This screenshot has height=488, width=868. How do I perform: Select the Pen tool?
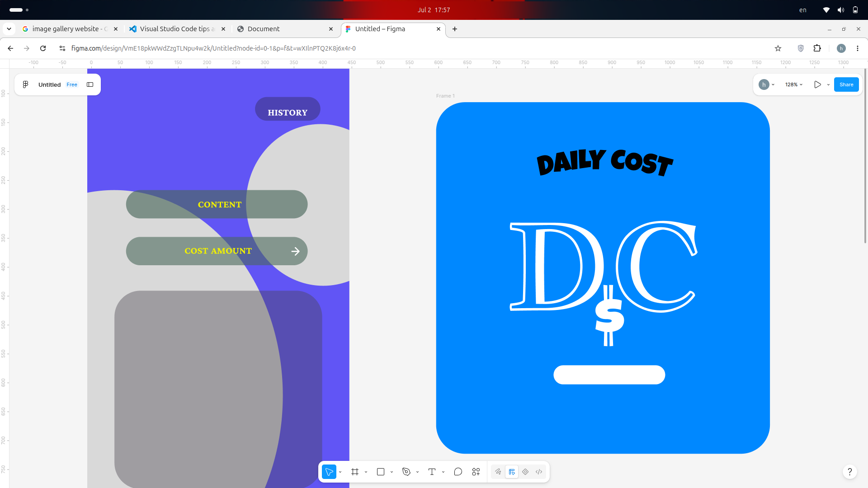(406, 472)
